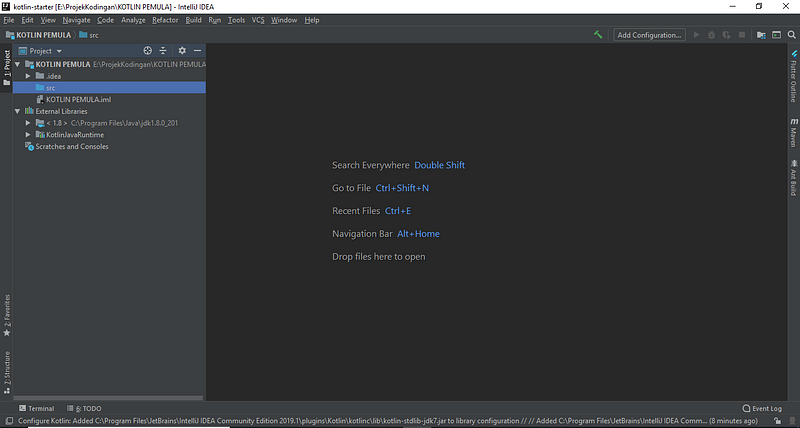Expand the < 1.8 > JDK library node
This screenshot has width=800, height=428.
28,123
